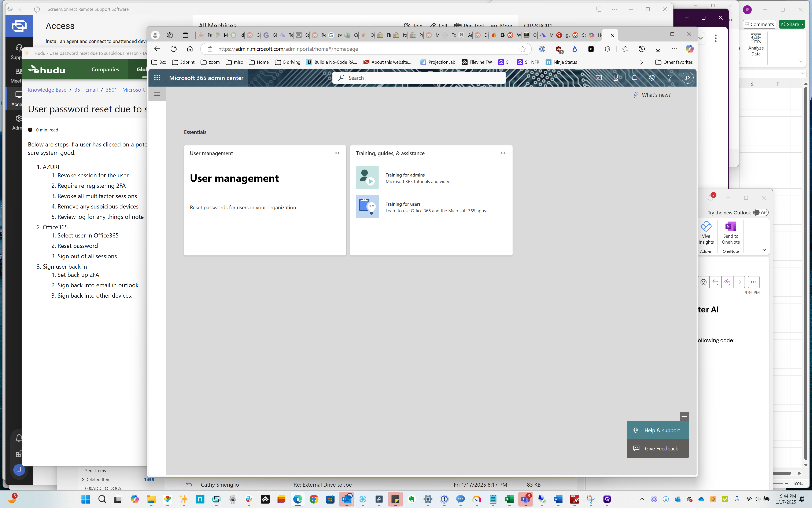Open the Microsoft 365 app launcher waffle
This screenshot has width=812, height=508.
click(x=157, y=78)
